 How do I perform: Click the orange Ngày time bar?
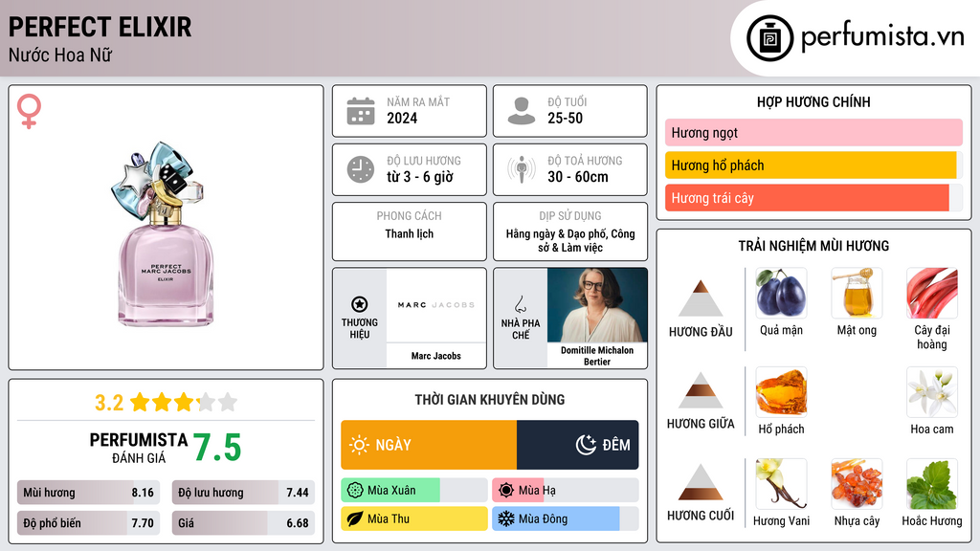click(429, 445)
